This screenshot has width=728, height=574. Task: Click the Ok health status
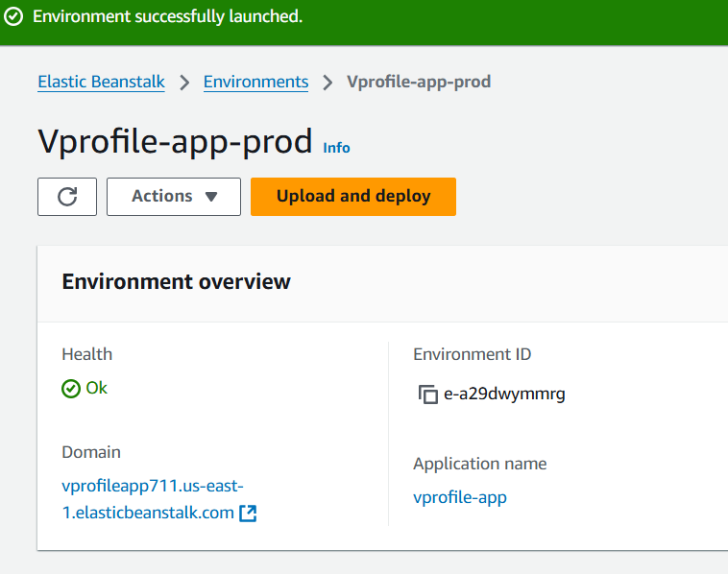click(97, 388)
